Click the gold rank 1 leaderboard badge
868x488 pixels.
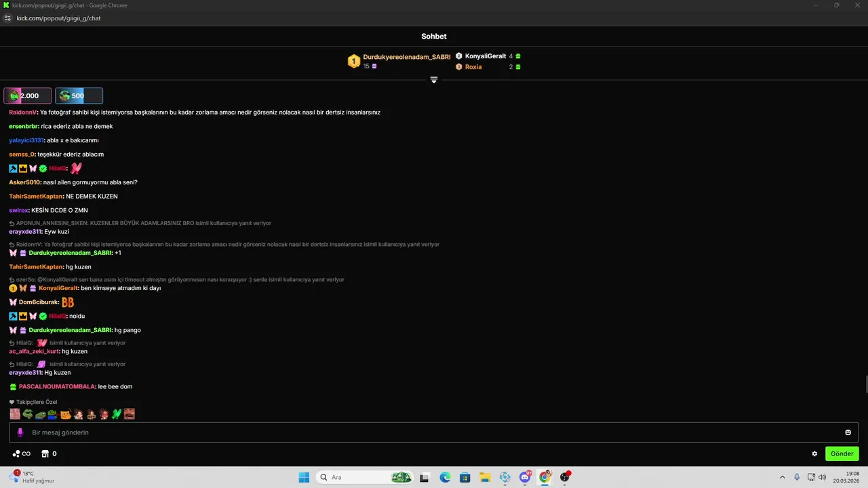353,62
